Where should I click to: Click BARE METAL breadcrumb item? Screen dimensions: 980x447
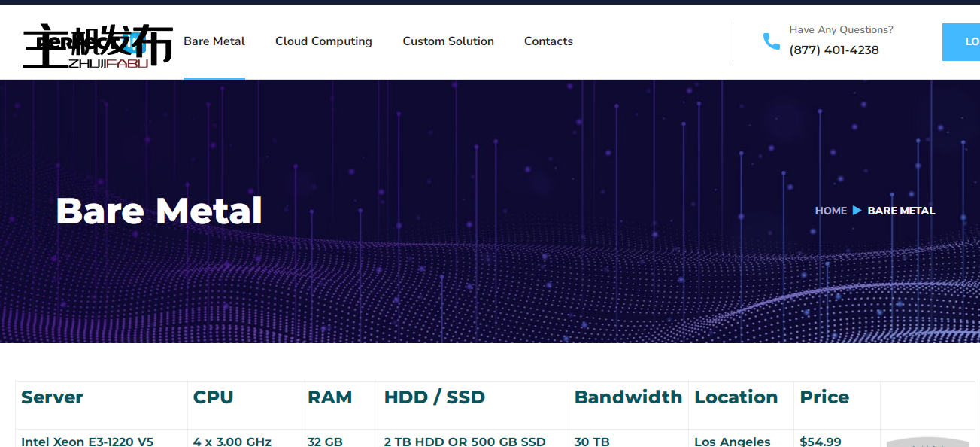901,211
